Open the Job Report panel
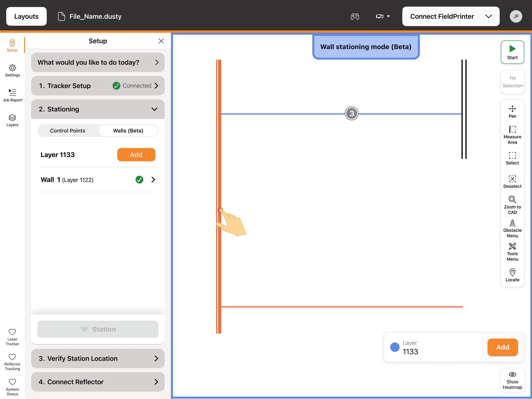The image size is (532, 399). click(12, 95)
